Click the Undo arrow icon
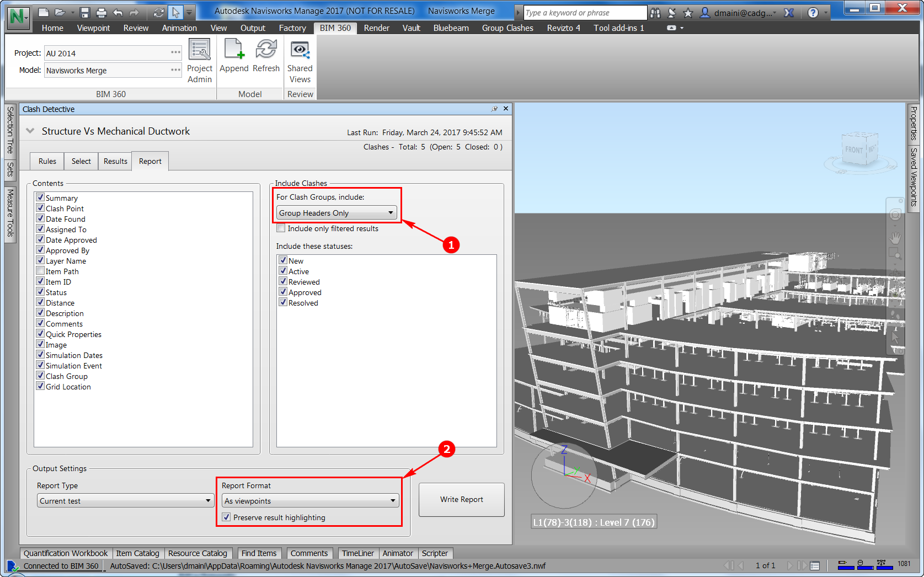Image resolution: width=924 pixels, height=577 pixels. (118, 12)
